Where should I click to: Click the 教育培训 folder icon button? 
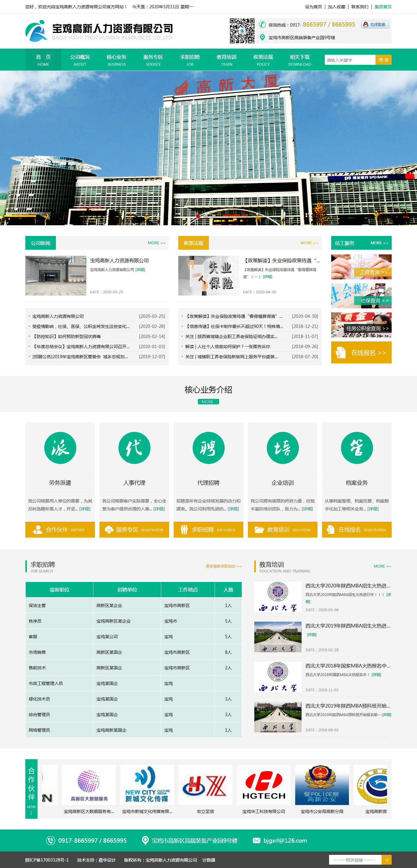[x=282, y=529]
